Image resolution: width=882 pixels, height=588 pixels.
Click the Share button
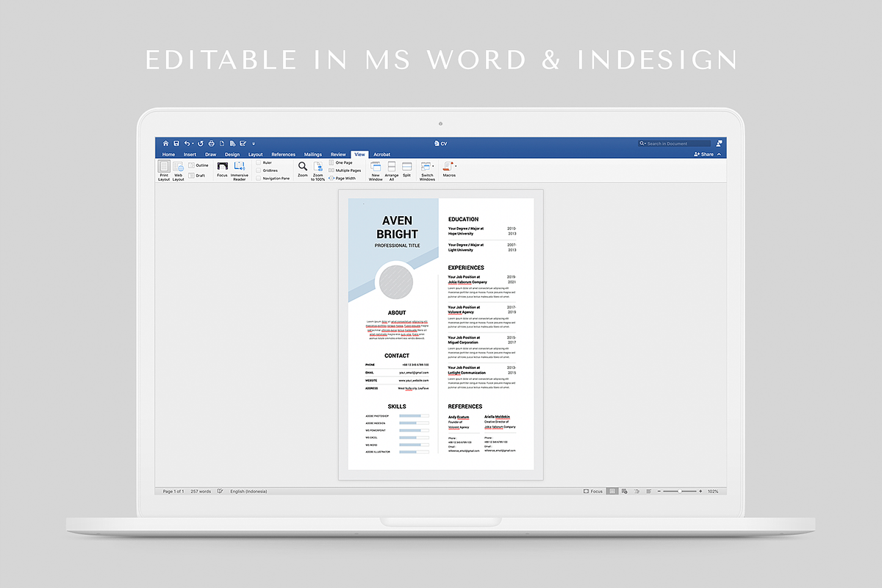click(x=703, y=154)
